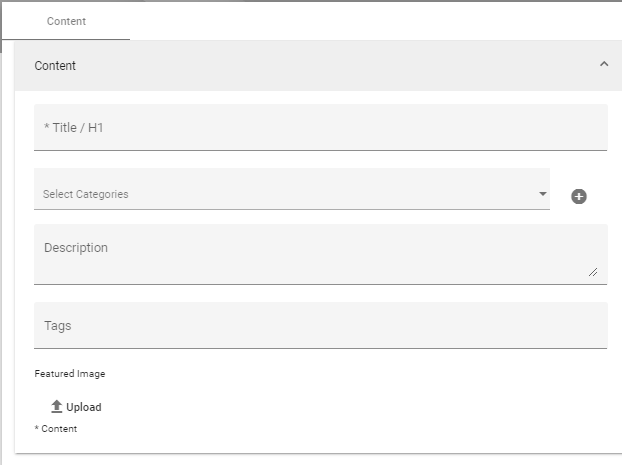Click the small arrow of Select Categories
The image size is (622, 465).
(543, 194)
